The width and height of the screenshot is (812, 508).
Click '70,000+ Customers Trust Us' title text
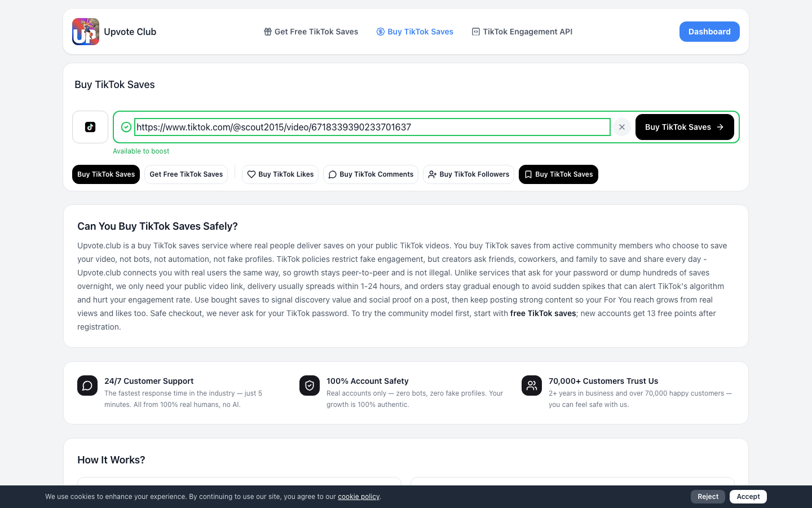(x=603, y=381)
